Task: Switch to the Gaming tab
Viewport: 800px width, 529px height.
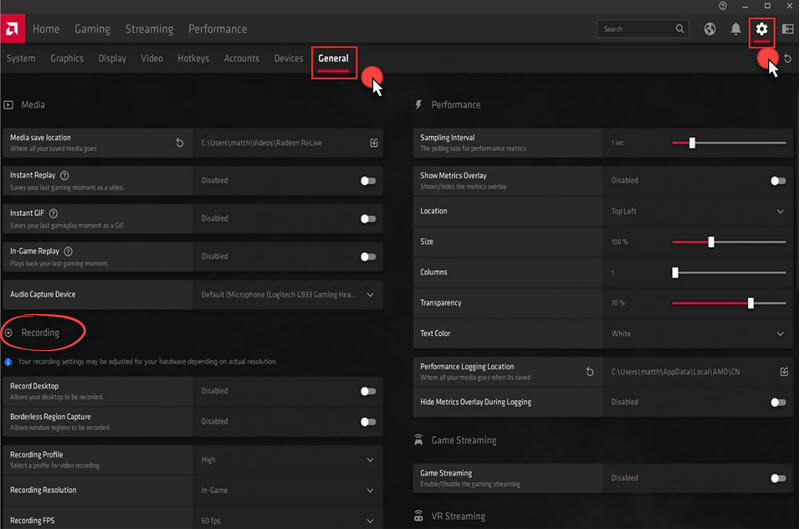Action: (92, 29)
